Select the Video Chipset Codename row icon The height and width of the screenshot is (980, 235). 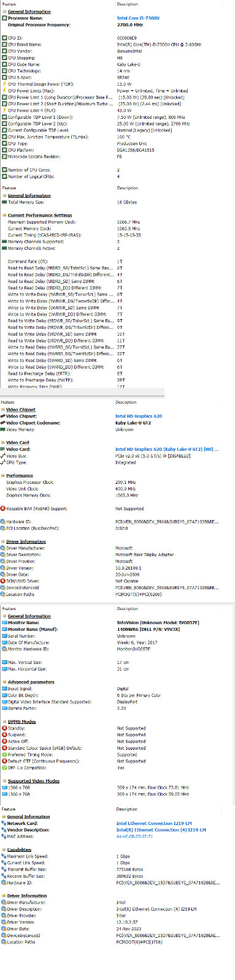point(3,423)
